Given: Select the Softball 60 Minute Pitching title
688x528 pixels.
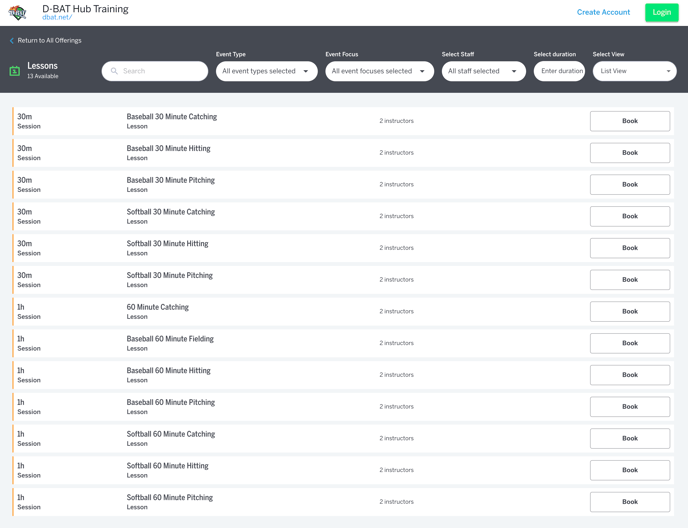Looking at the screenshot, I should click(169, 497).
